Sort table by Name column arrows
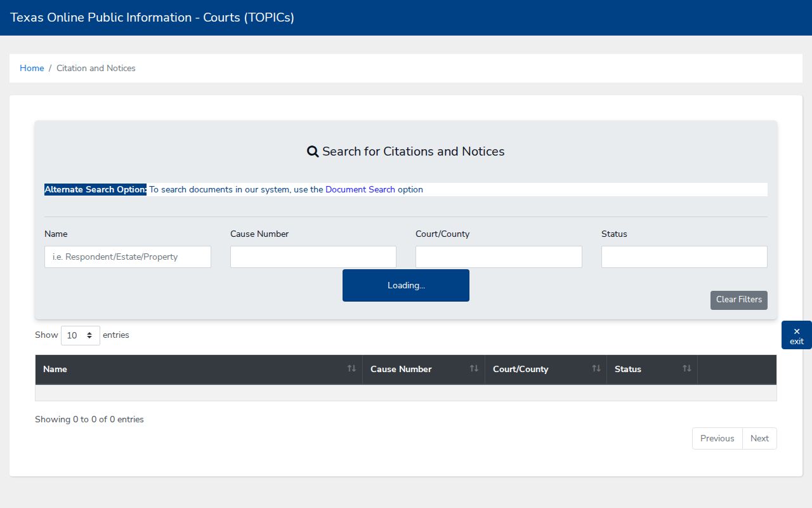This screenshot has height=508, width=812. coord(351,369)
